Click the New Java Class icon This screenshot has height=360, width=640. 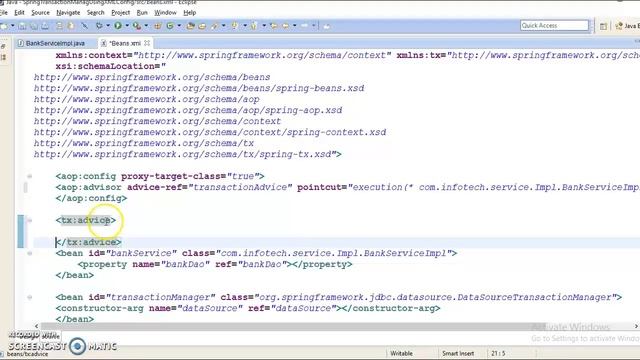pos(170,26)
